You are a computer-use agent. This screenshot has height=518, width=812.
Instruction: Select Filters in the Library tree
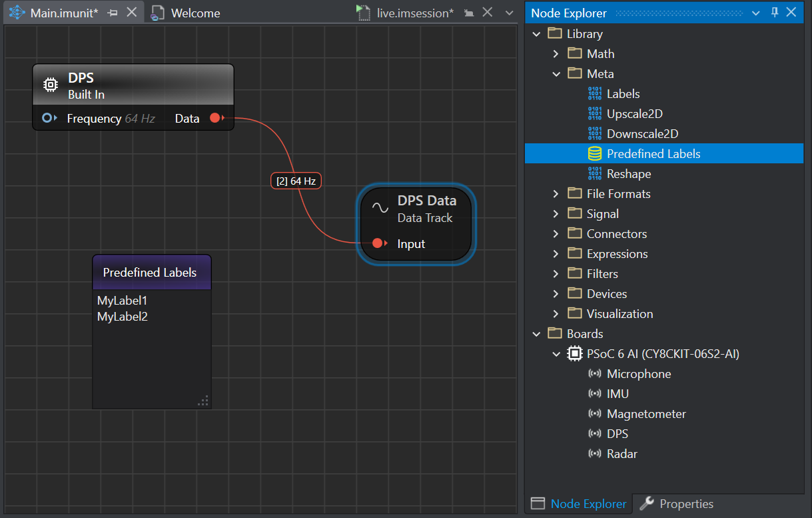602,274
